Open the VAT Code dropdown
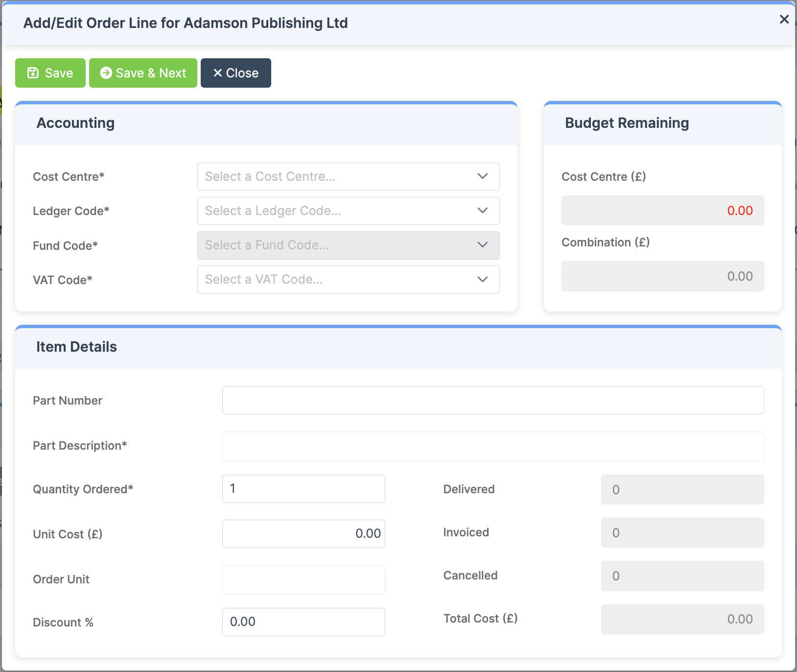Screen dimensions: 797x672 pyautogui.click(x=348, y=280)
